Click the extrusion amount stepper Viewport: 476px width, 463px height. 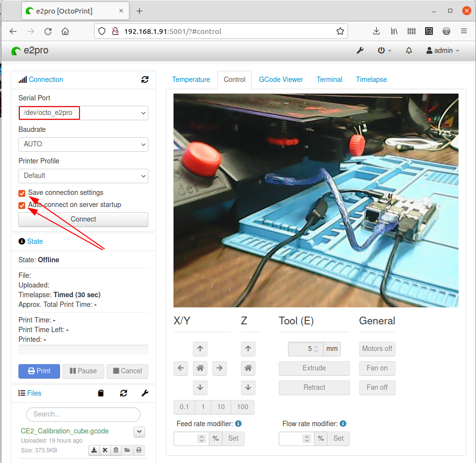(316, 349)
